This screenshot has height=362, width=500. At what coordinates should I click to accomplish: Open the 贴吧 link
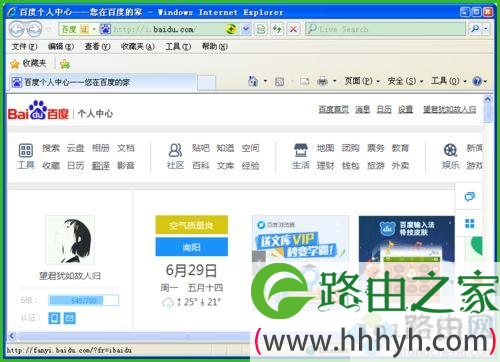201,148
